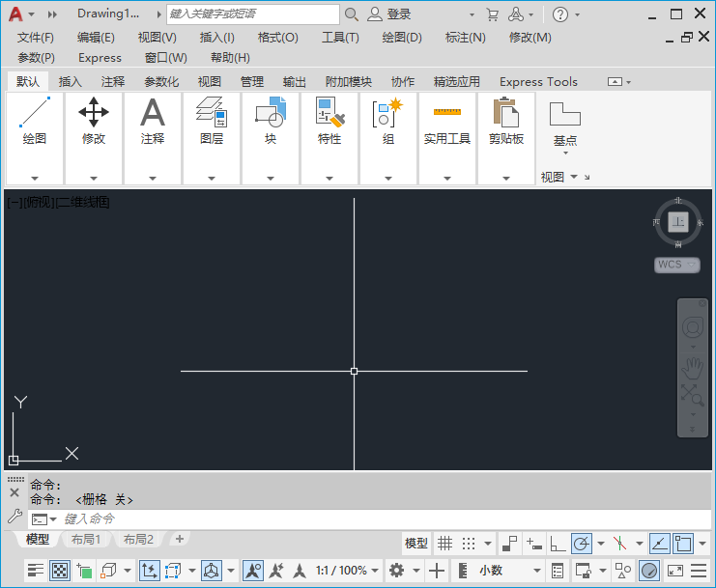Click the keyword search box in title bar
This screenshot has width=716, height=588.
(253, 14)
